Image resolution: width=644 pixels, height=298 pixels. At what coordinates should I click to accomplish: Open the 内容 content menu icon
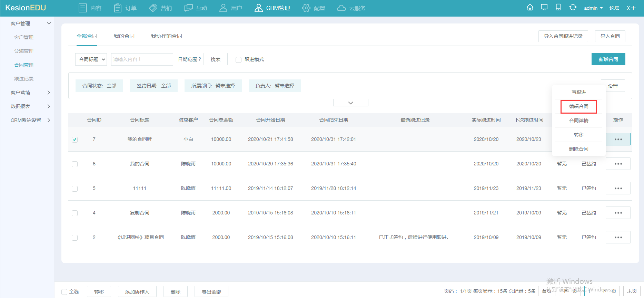(83, 8)
